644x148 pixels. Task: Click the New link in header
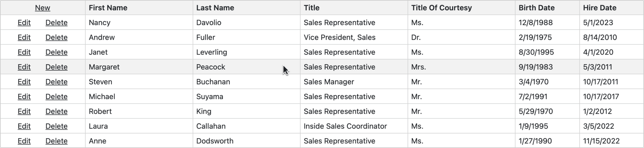coord(43,8)
